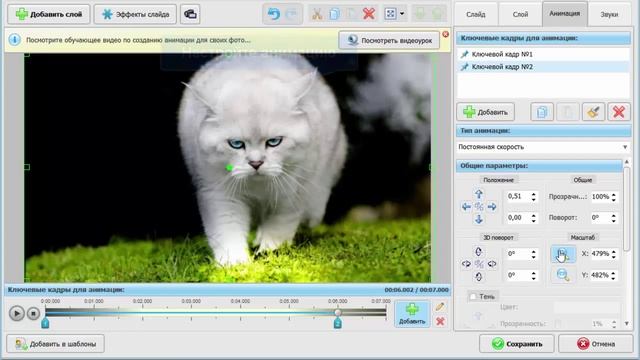Screen dimensions: 640x360
Task: Click the Масштаб zoom in magnifier icon
Action: 563,254
